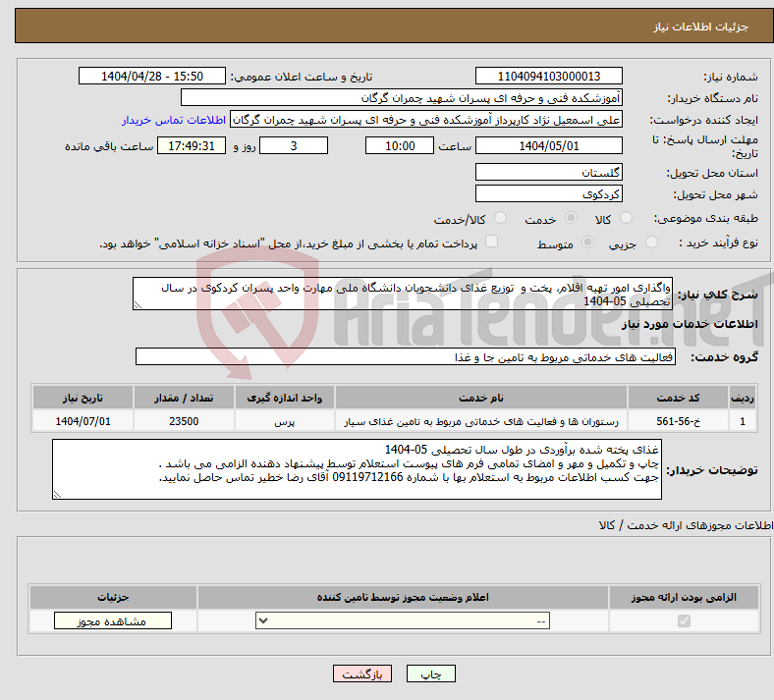Click the row number cell 1
The width and height of the screenshot is (774, 700).
coord(743,421)
